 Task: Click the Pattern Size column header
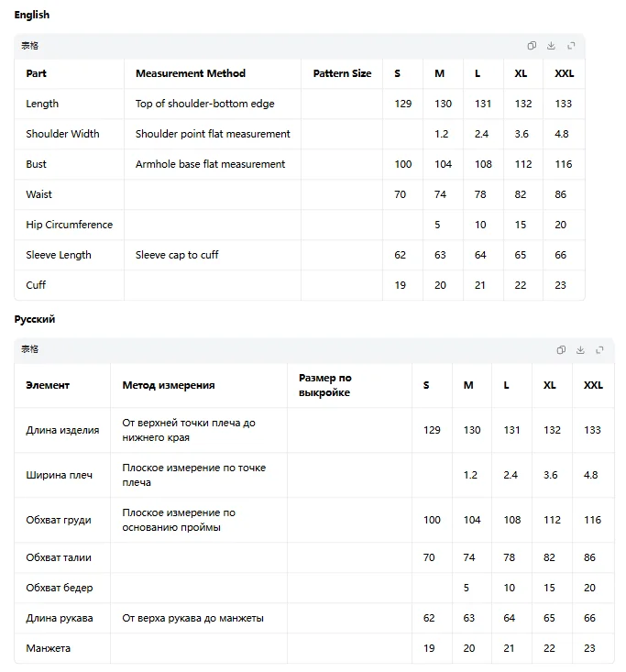(343, 73)
